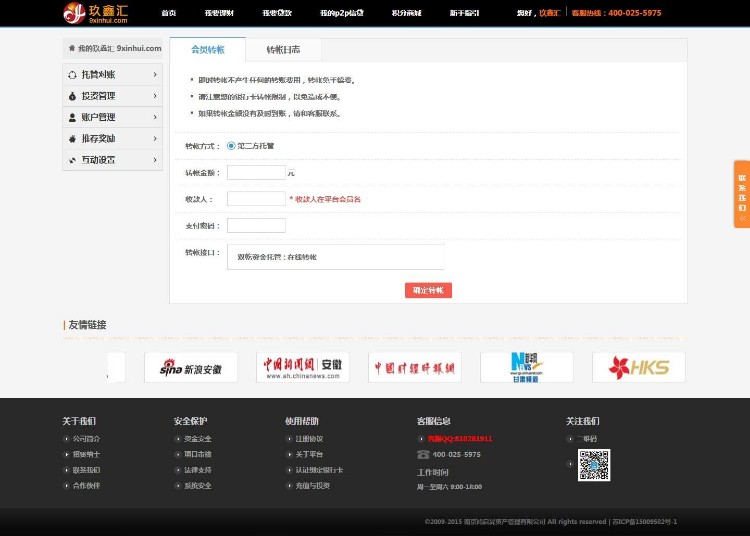Open the Sina 新浪安徽 partner link
This screenshot has height=536, width=750.
point(191,367)
